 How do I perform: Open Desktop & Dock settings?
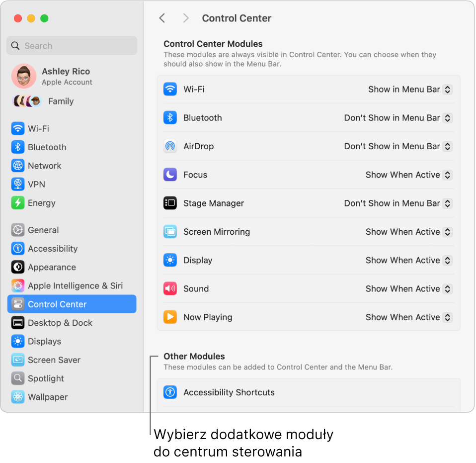coord(72,323)
